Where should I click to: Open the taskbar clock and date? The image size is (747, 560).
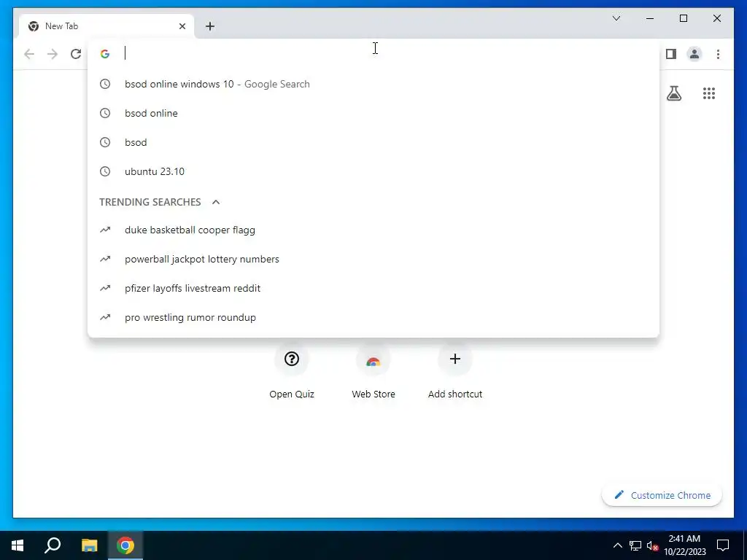[684, 545]
